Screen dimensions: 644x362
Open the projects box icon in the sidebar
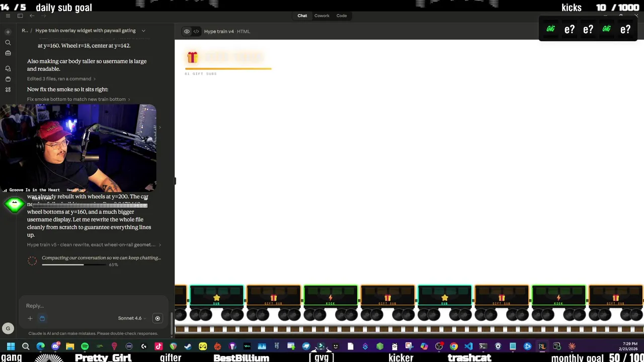8,79
